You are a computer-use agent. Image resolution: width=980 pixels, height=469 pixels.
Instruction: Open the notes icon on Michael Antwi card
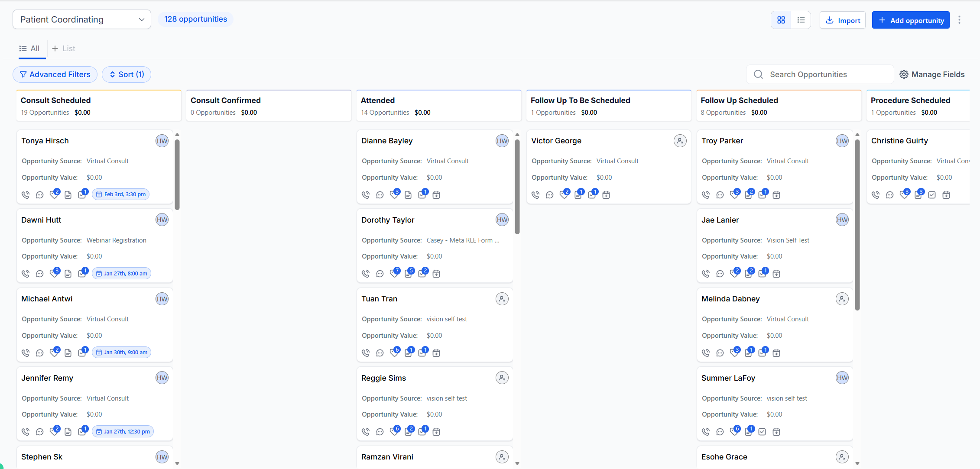coord(68,353)
